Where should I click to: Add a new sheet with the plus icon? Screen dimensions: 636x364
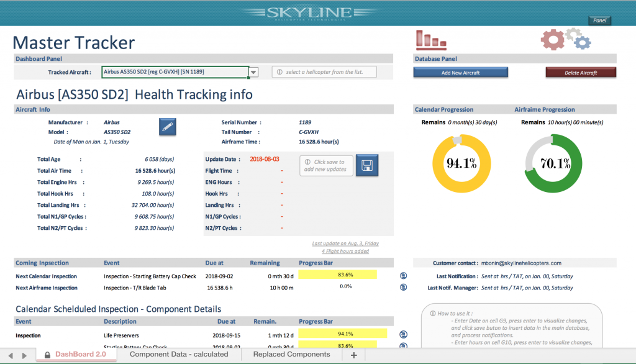click(353, 355)
